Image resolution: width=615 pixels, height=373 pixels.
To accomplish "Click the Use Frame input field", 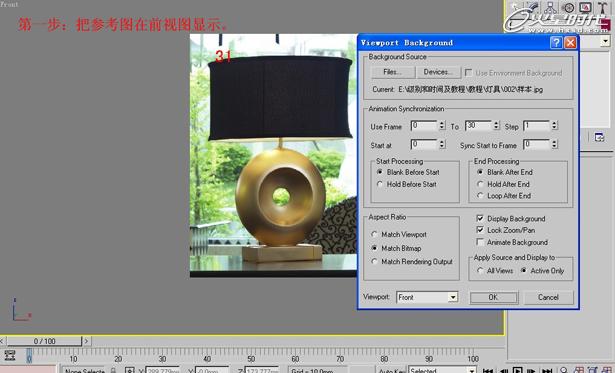I will [424, 126].
